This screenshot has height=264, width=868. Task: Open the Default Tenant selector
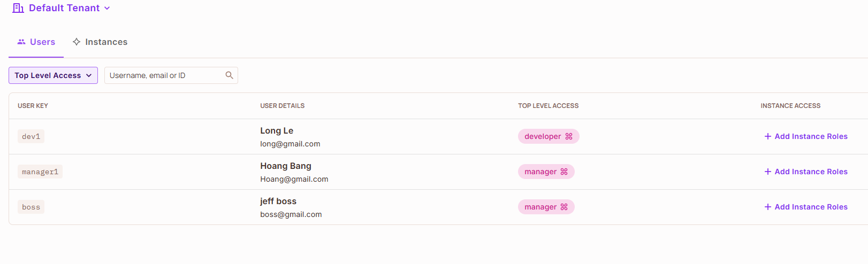point(62,8)
